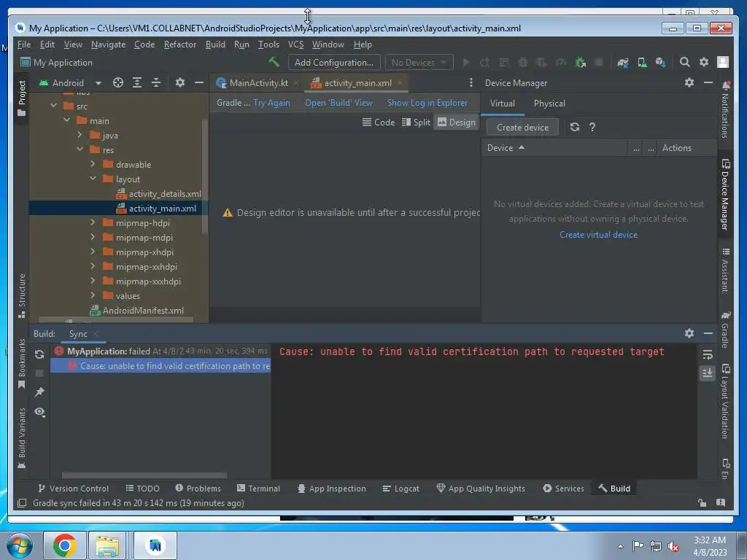Toggle the Project tool window stripe button
Viewport: 747px width, 560px height.
[21, 98]
